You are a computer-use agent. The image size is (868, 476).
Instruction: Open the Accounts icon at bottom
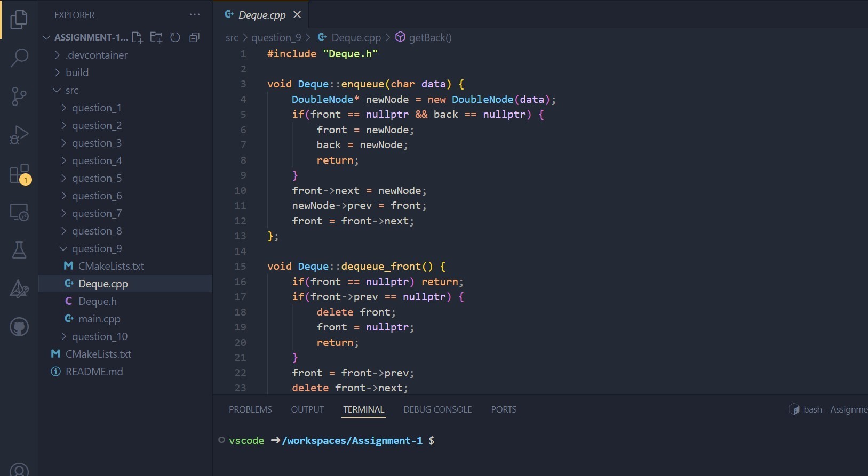(19, 470)
